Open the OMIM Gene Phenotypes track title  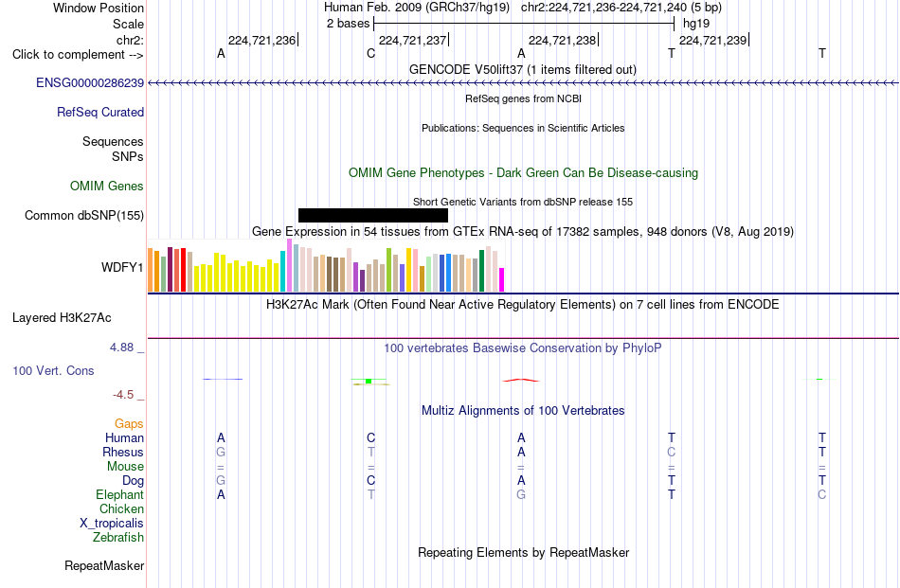click(524, 173)
